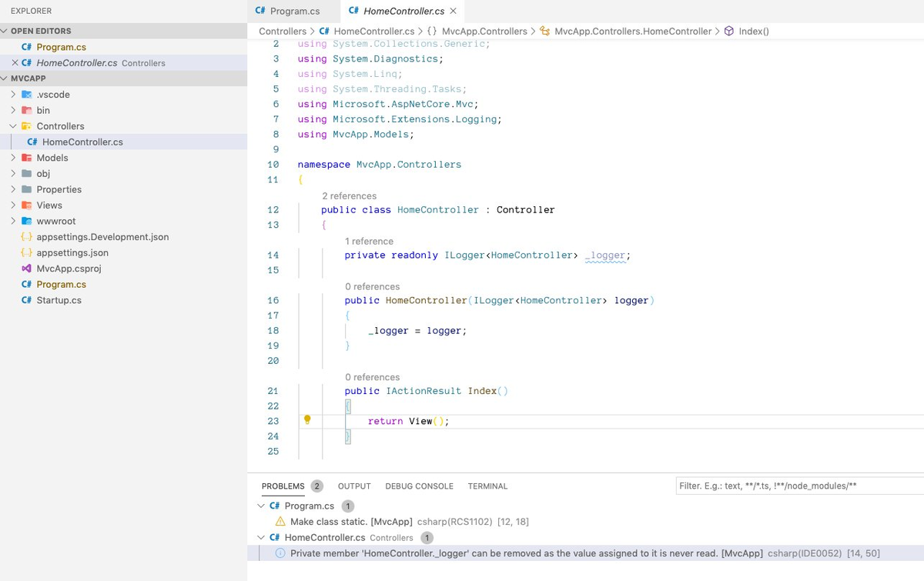Collapse HomeController.cs group in Problems panel
This screenshot has height=581, width=924.
pyautogui.click(x=260, y=537)
